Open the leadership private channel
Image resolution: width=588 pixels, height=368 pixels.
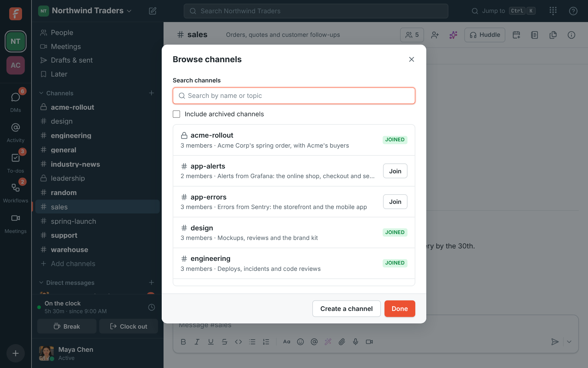pyautogui.click(x=97, y=178)
